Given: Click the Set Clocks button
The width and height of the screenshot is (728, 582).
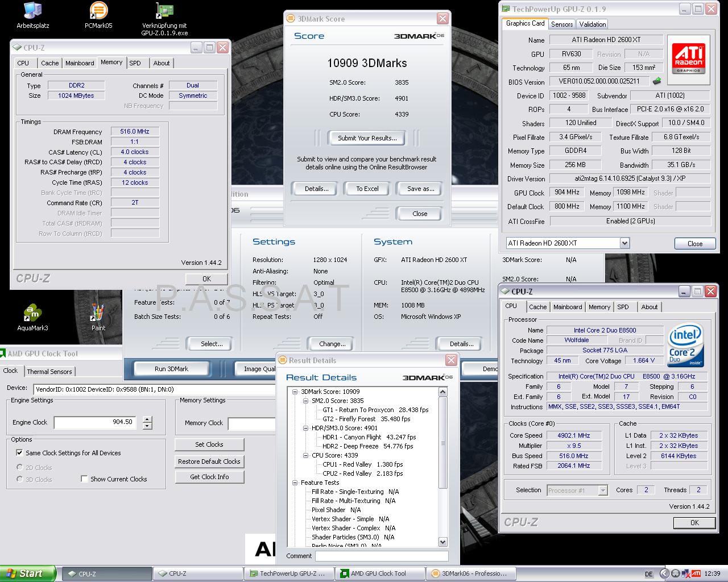Looking at the screenshot, I should pyautogui.click(x=209, y=444).
